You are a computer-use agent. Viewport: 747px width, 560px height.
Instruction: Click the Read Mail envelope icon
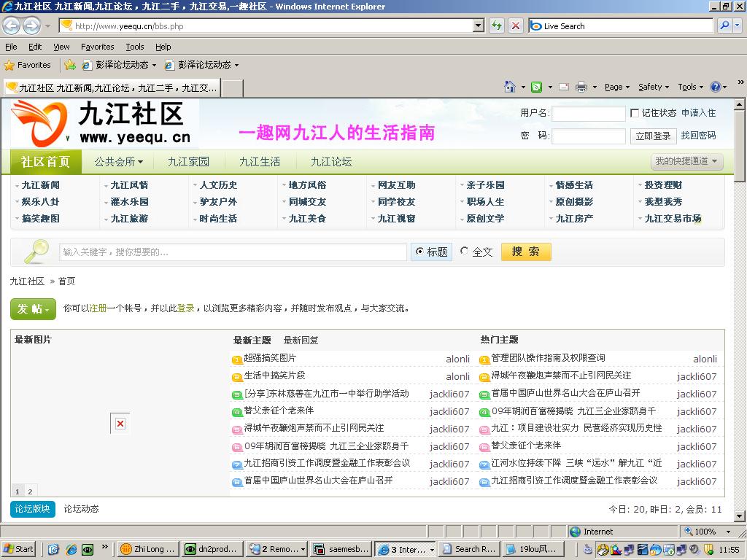point(563,87)
